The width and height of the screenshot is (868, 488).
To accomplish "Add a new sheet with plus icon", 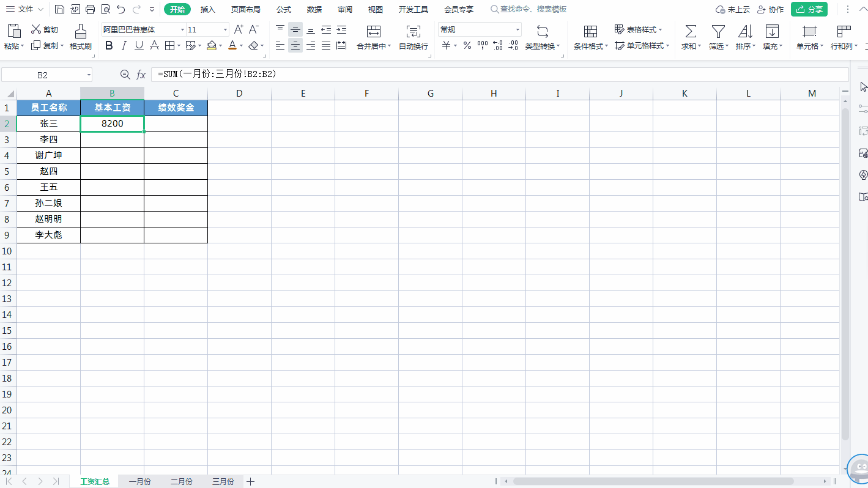I will (250, 482).
